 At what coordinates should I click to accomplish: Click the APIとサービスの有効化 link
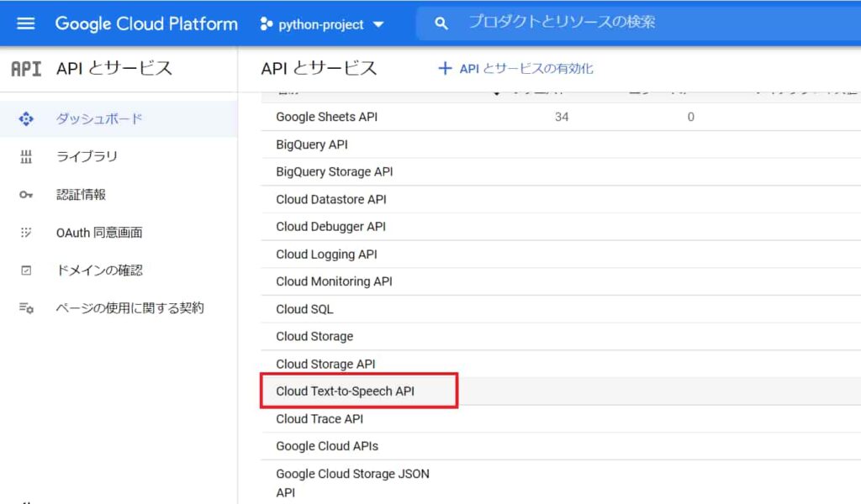[x=516, y=69]
